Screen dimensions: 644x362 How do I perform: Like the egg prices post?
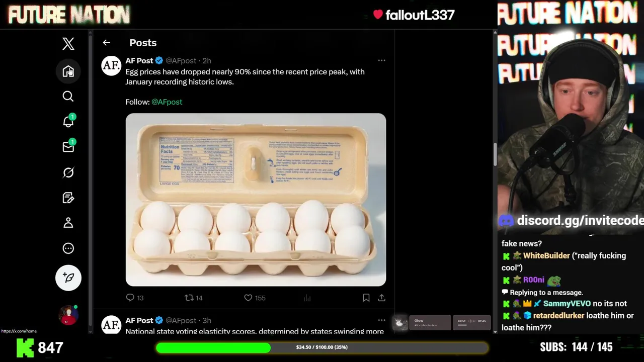[x=255, y=298]
